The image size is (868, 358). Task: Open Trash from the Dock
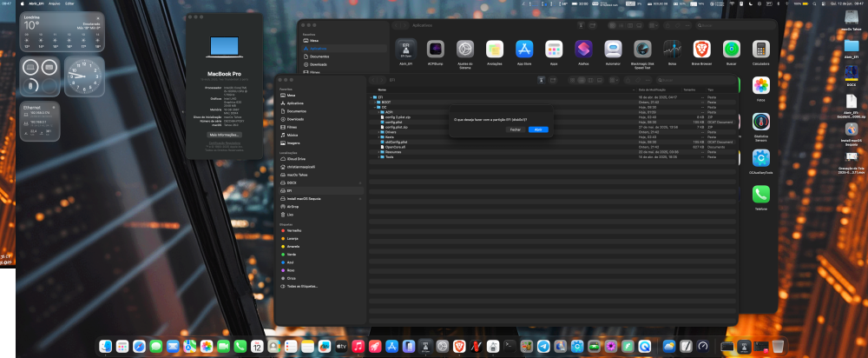pyautogui.click(x=778, y=347)
